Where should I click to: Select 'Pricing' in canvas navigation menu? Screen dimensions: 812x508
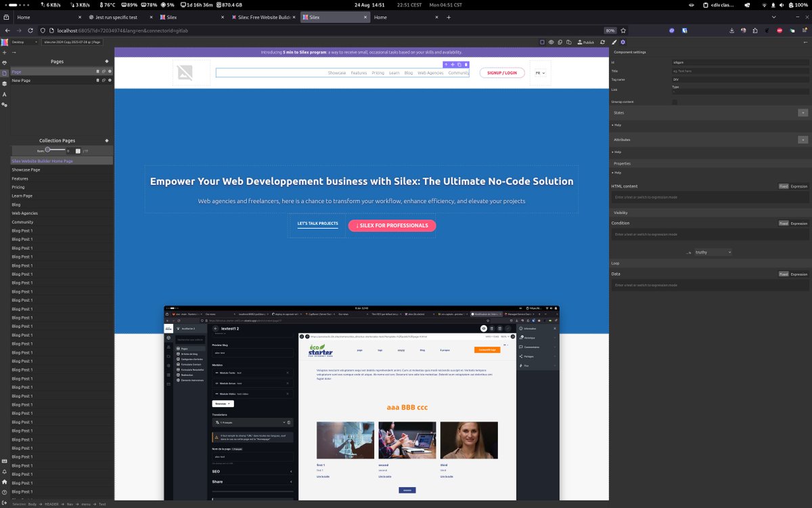click(378, 73)
